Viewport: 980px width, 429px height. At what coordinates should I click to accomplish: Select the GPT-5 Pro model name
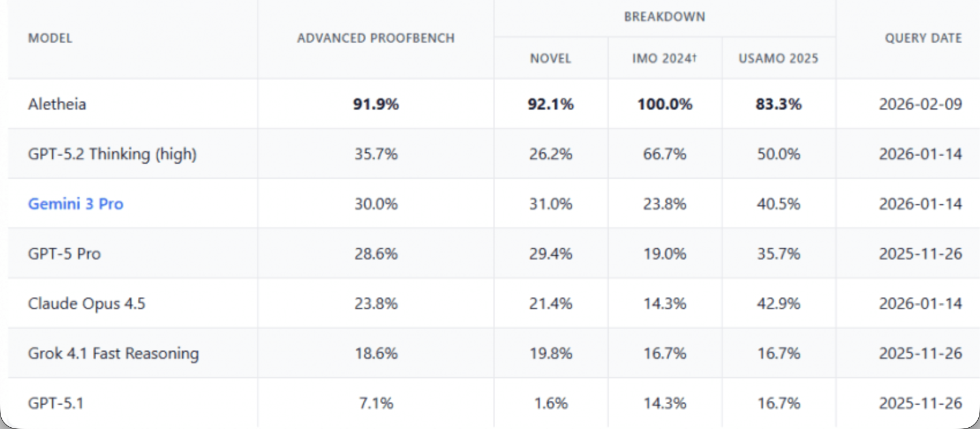click(64, 254)
